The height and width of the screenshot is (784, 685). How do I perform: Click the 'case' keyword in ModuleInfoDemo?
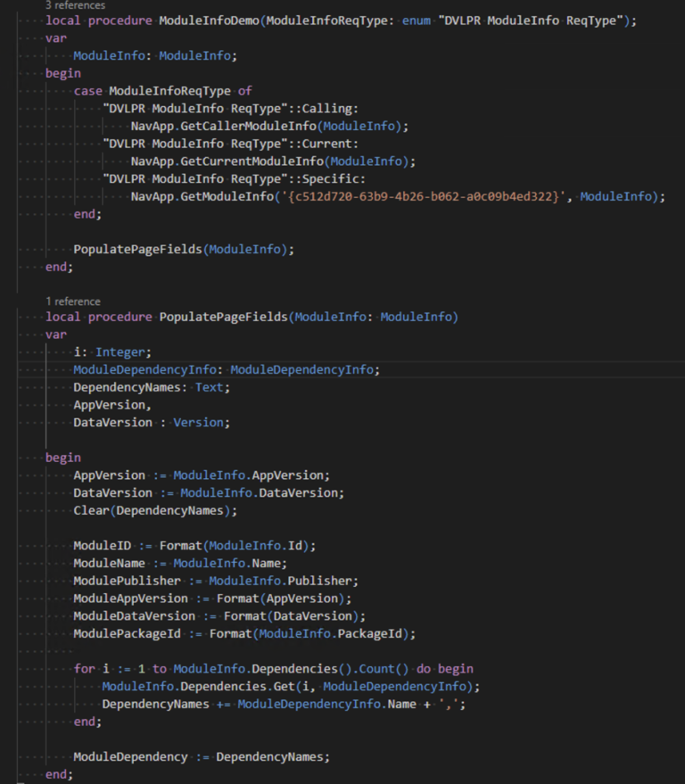pos(88,91)
